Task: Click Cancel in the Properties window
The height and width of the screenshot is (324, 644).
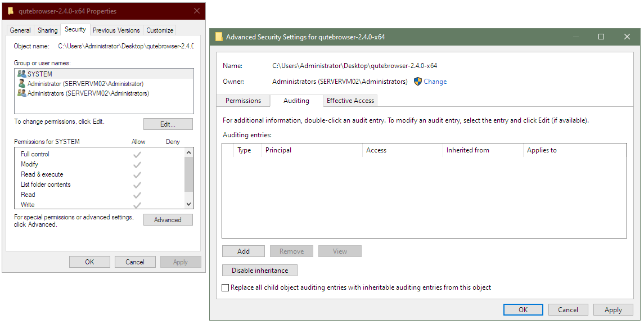Action: (x=135, y=262)
